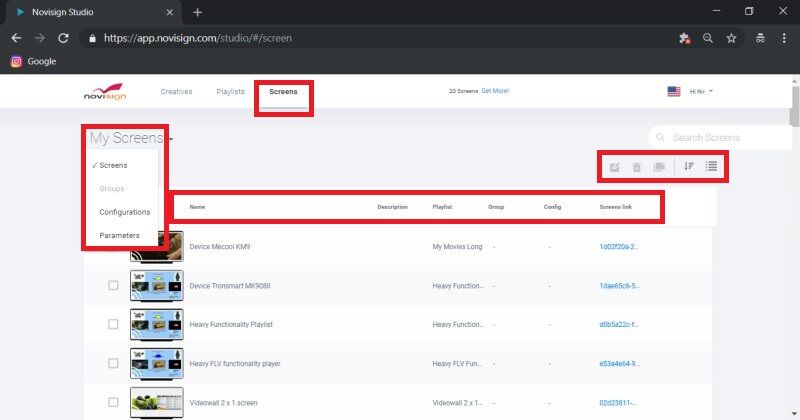The height and width of the screenshot is (420, 800).
Task: Go to the Playlists tab
Action: coord(230,91)
